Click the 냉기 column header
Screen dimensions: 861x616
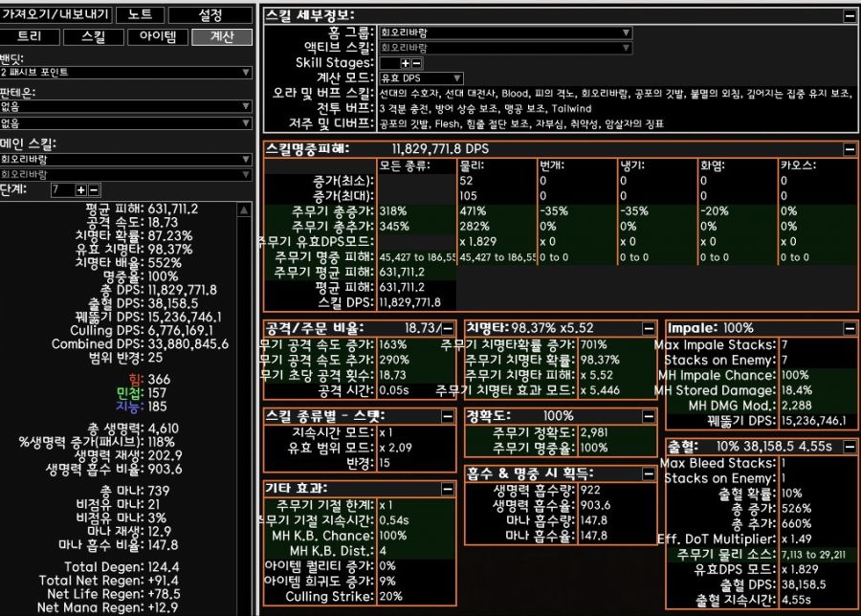point(632,165)
